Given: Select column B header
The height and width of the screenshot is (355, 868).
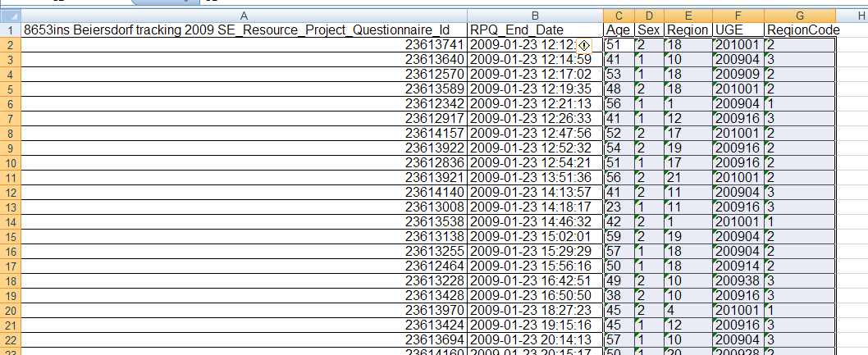Looking at the screenshot, I should coord(535,15).
